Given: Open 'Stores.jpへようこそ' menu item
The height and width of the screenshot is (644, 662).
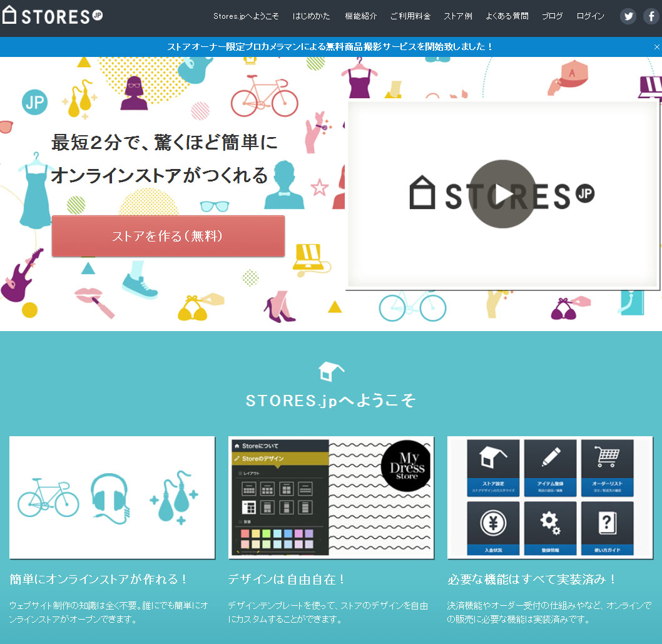Looking at the screenshot, I should tap(246, 16).
